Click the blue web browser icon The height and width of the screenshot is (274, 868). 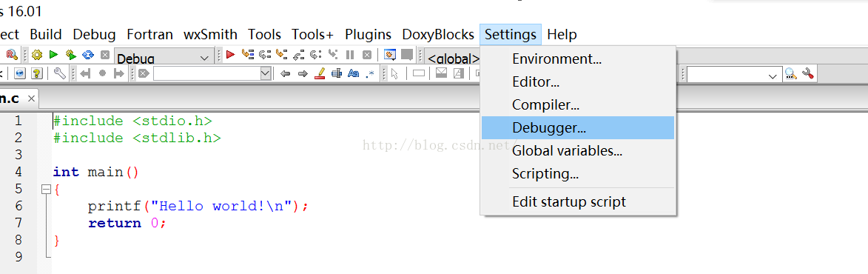pos(20,73)
